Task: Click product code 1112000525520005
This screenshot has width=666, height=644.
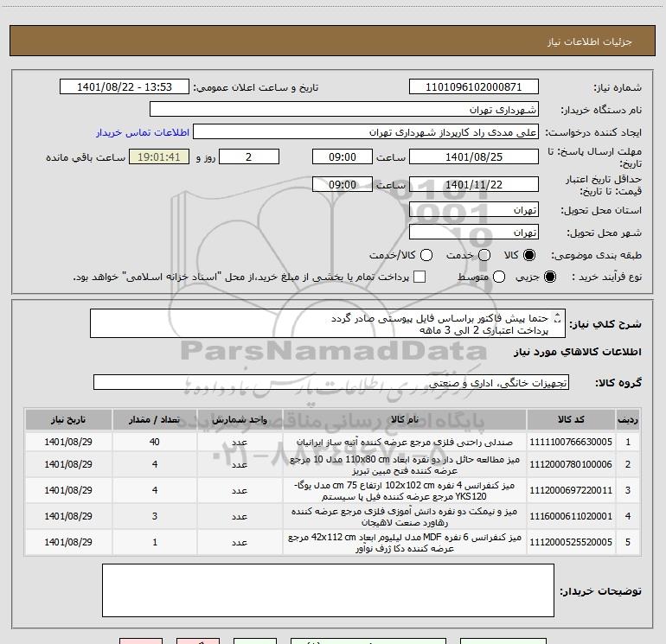Action: 571,542
